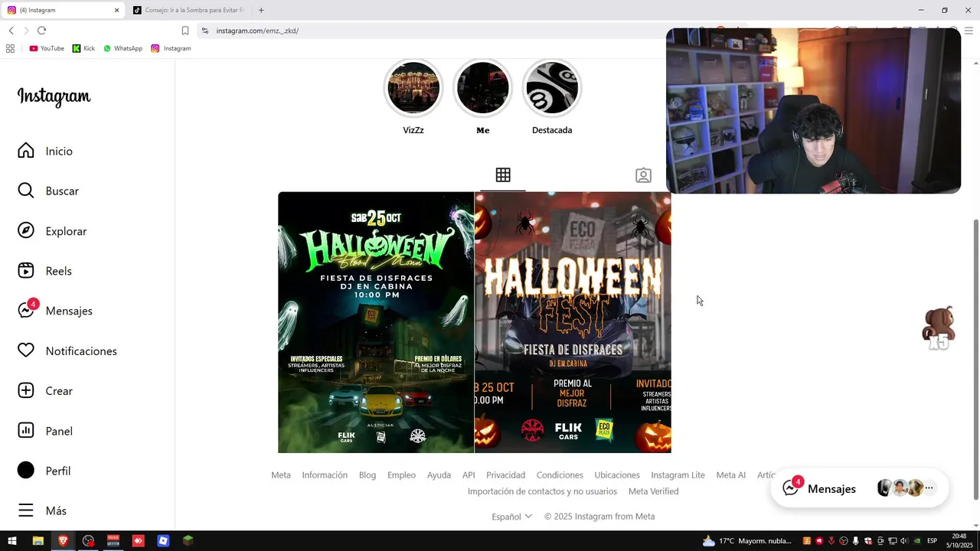980x551 pixels.
Task: Switch to the posts grid tab
Action: tap(503, 175)
